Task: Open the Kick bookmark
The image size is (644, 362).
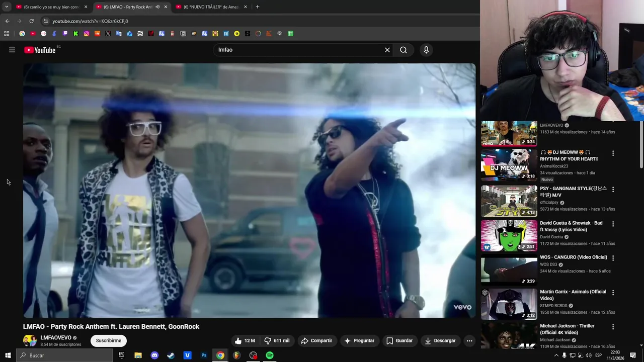Action: pyautogui.click(x=75, y=34)
